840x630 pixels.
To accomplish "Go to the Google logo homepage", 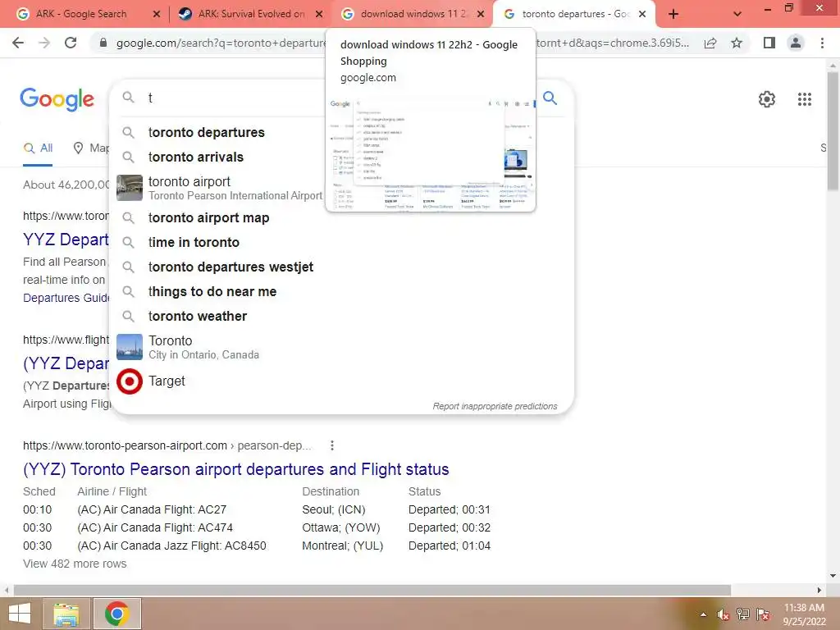I will pyautogui.click(x=57, y=99).
